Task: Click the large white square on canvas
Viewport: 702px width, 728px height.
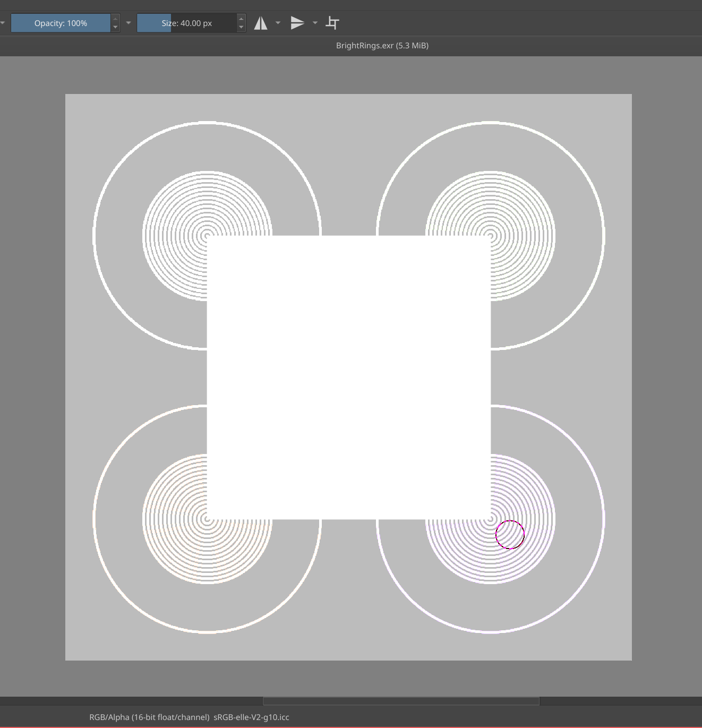Action: [348, 377]
